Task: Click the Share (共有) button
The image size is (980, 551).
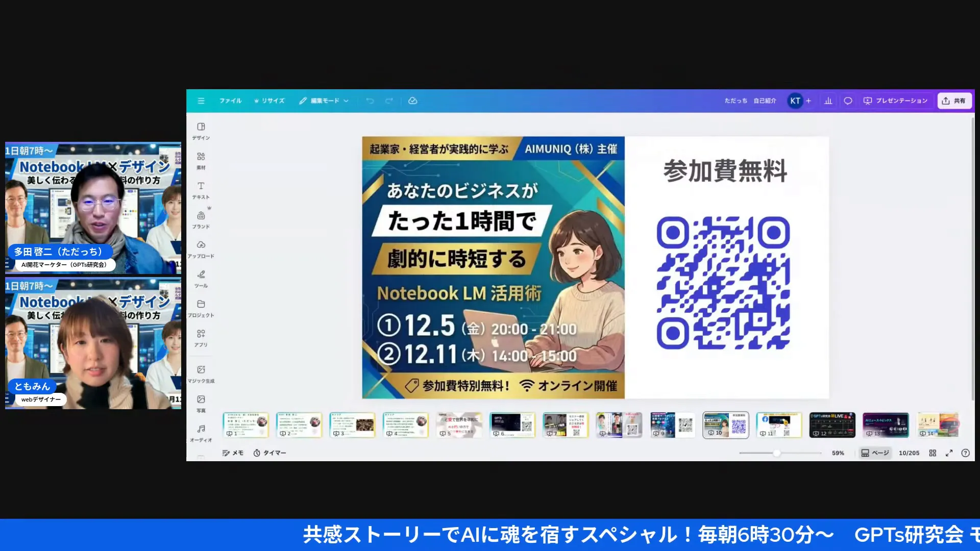Action: [x=954, y=101]
